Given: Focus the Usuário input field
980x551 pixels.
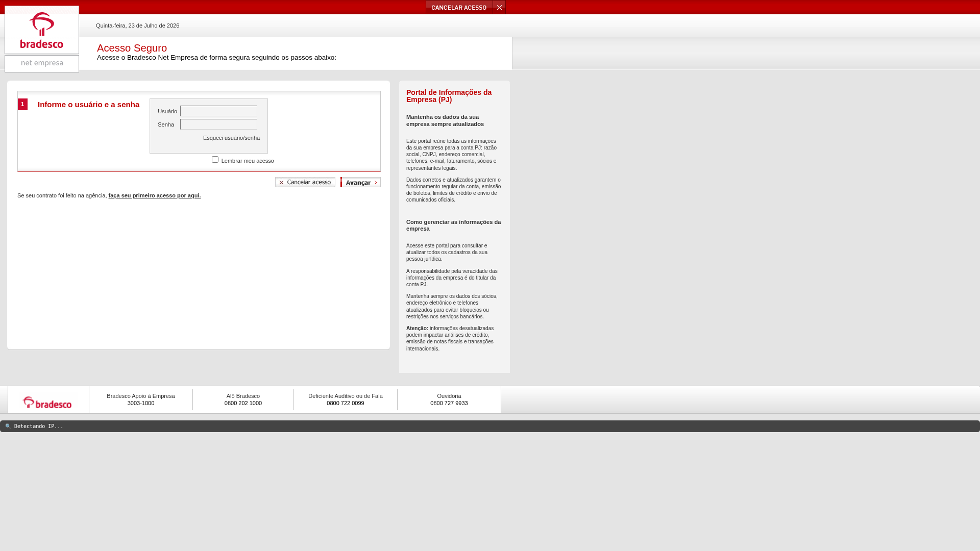Looking at the screenshot, I should point(218,111).
